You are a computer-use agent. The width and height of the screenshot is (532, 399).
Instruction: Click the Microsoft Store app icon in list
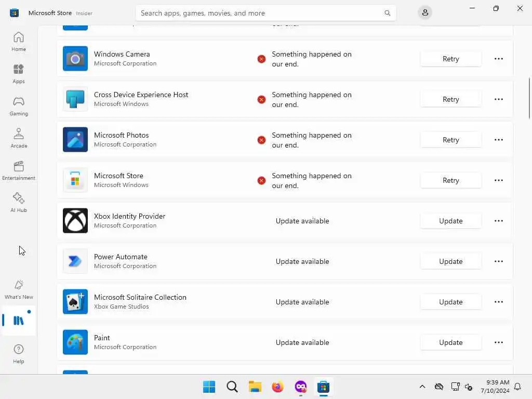75,180
